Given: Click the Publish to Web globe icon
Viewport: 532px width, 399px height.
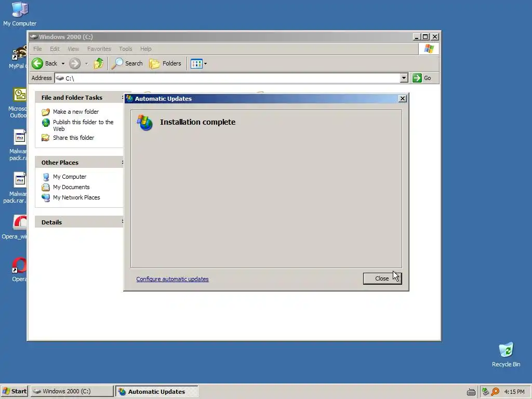Looking at the screenshot, I should coord(46,123).
